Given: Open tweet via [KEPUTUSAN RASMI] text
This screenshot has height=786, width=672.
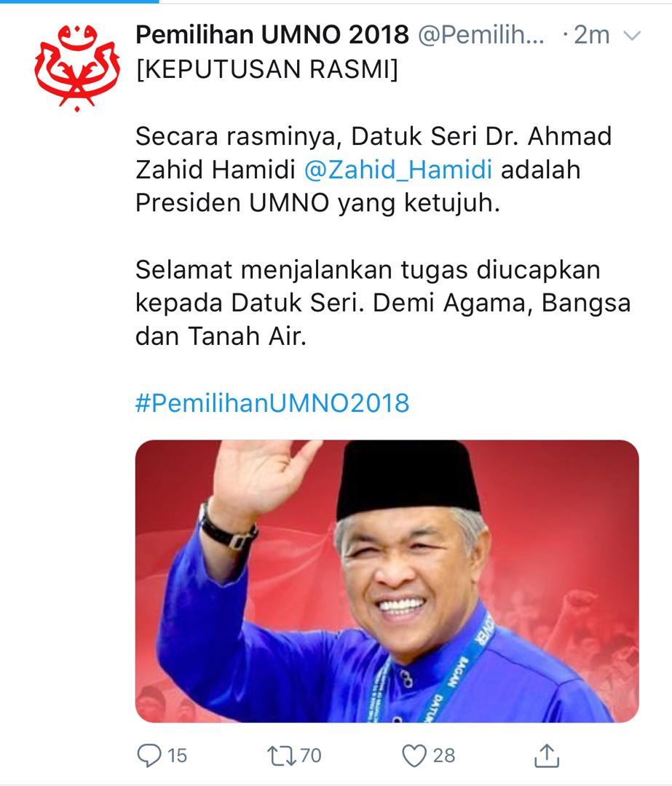Looking at the screenshot, I should pyautogui.click(x=267, y=69).
